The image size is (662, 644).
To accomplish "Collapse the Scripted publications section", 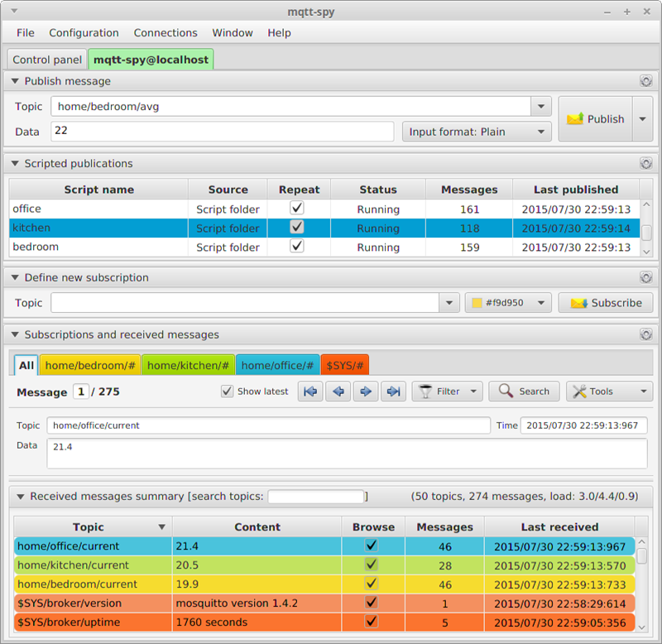I will click(x=15, y=163).
